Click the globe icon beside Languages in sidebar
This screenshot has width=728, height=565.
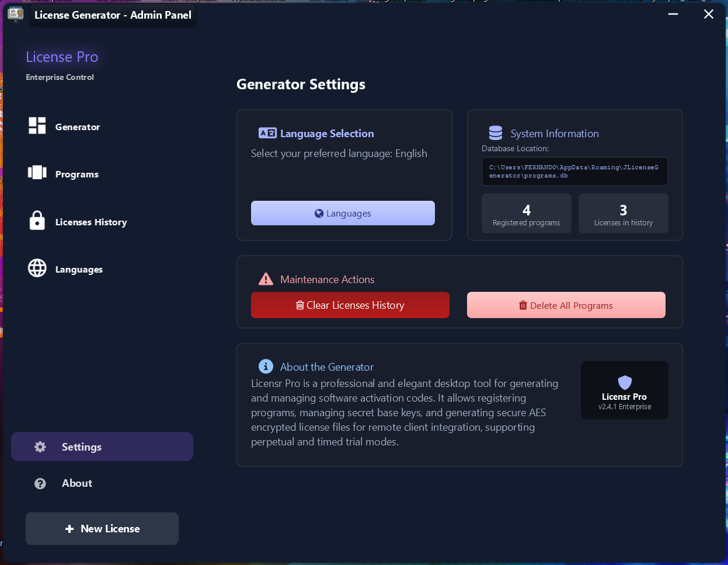[37, 268]
